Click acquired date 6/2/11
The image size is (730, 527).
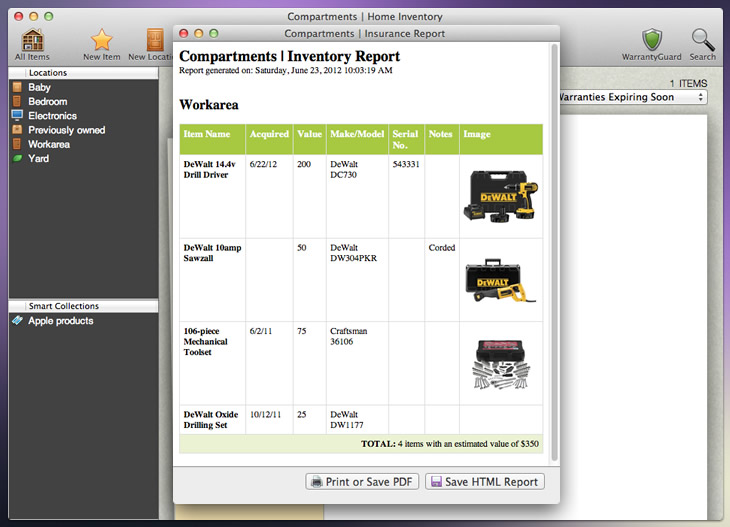[x=261, y=331]
